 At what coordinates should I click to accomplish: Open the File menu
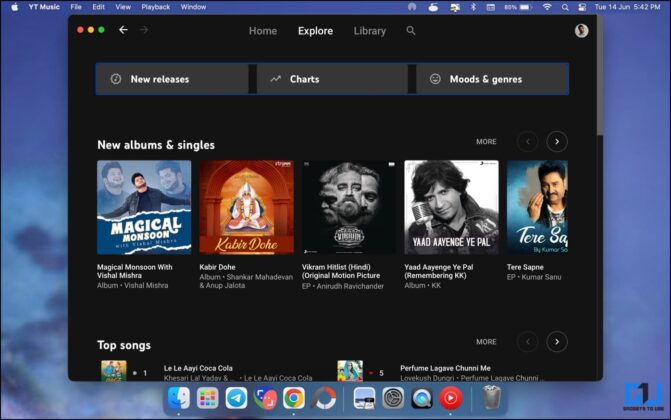tap(76, 7)
